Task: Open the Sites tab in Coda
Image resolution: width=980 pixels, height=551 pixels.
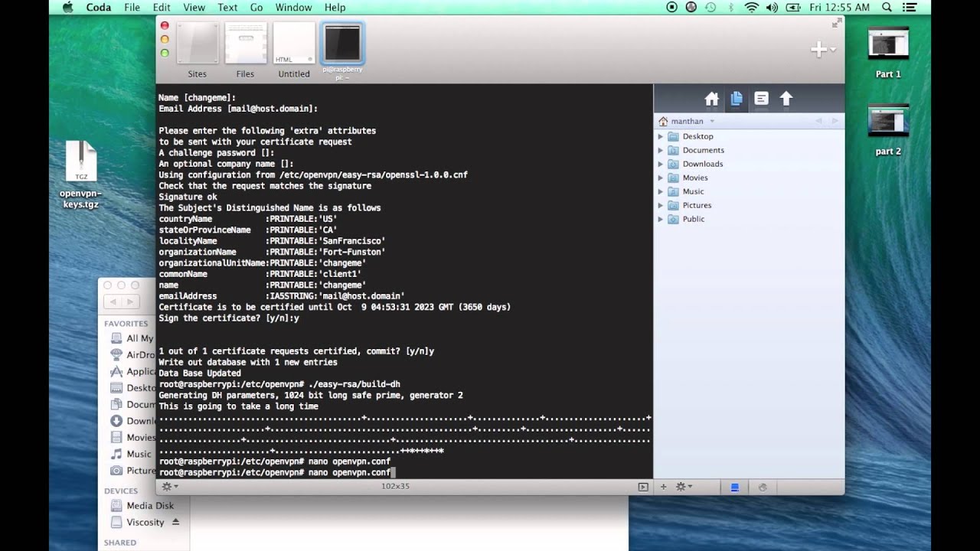Action: point(198,51)
